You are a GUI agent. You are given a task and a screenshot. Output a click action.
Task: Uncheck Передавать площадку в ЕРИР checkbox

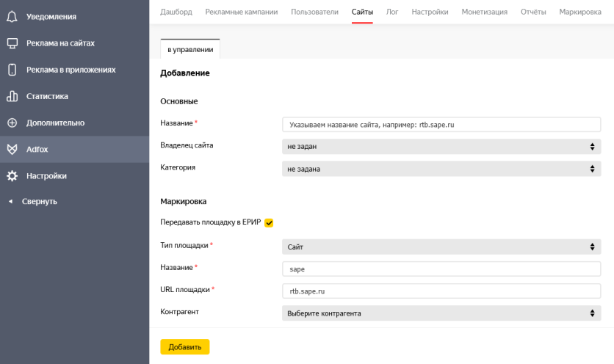click(269, 222)
